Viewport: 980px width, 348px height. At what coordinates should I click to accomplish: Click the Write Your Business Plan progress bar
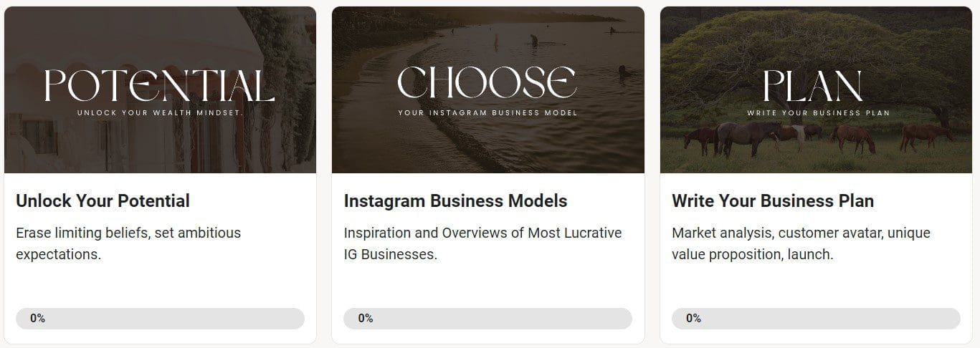tap(816, 319)
